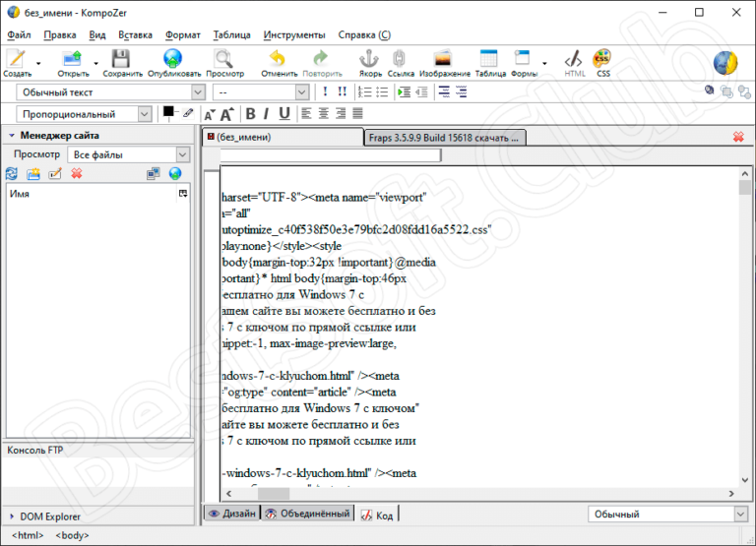The width and height of the screenshot is (756, 546).
Task: Toggle bold formatting
Action: (250, 114)
